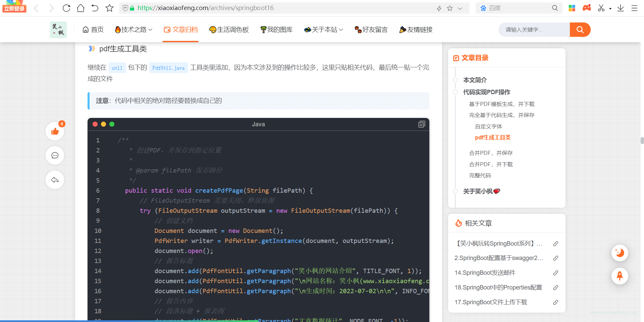This screenshot has width=644, height=322.
Task: Click the rocket icon to return to top
Action: 620,276
